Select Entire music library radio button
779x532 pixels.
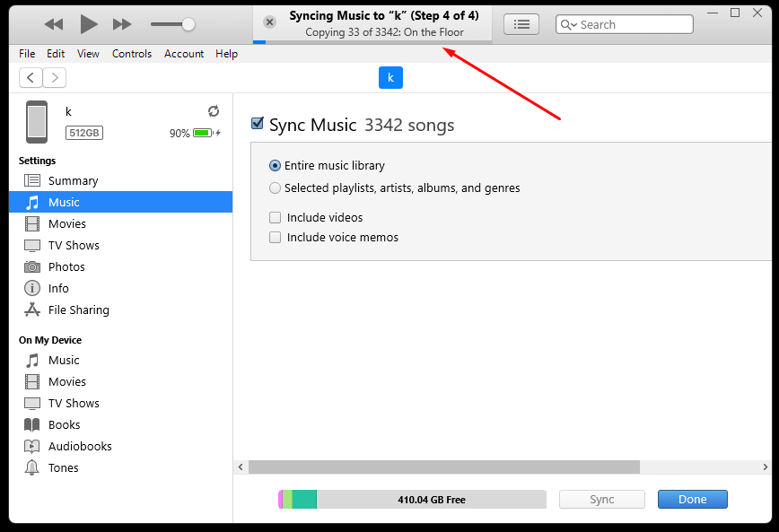tap(275, 165)
